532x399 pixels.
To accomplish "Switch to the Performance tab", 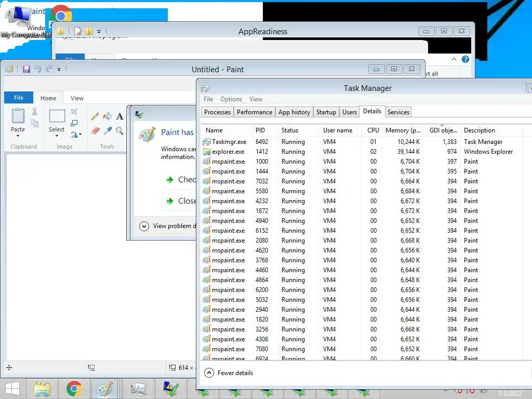I will tap(255, 112).
